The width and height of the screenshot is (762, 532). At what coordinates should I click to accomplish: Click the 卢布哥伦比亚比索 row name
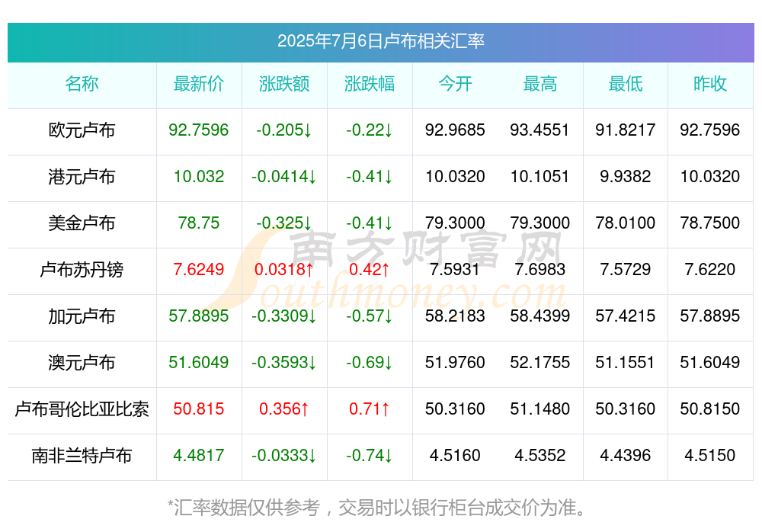pos(82,409)
